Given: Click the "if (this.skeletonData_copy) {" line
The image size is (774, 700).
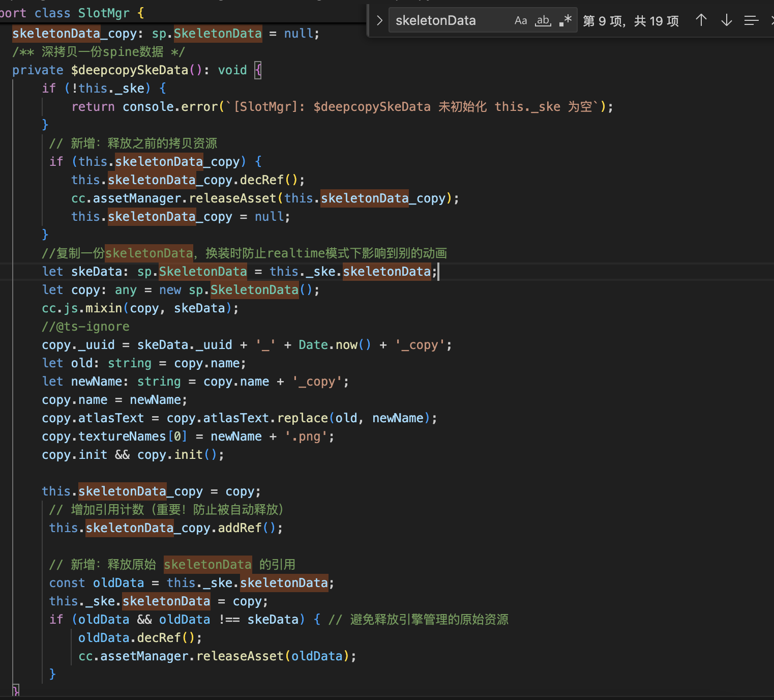Looking at the screenshot, I should [x=156, y=162].
